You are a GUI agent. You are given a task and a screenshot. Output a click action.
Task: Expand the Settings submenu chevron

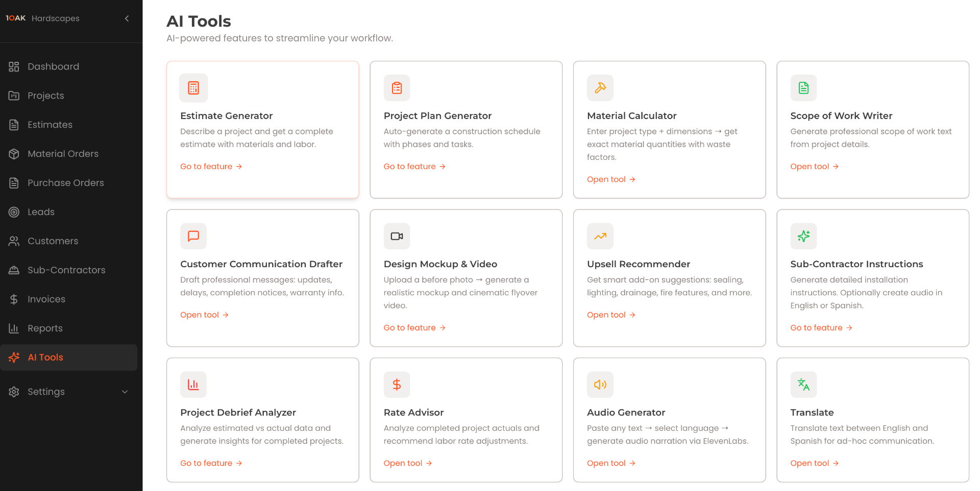125,392
